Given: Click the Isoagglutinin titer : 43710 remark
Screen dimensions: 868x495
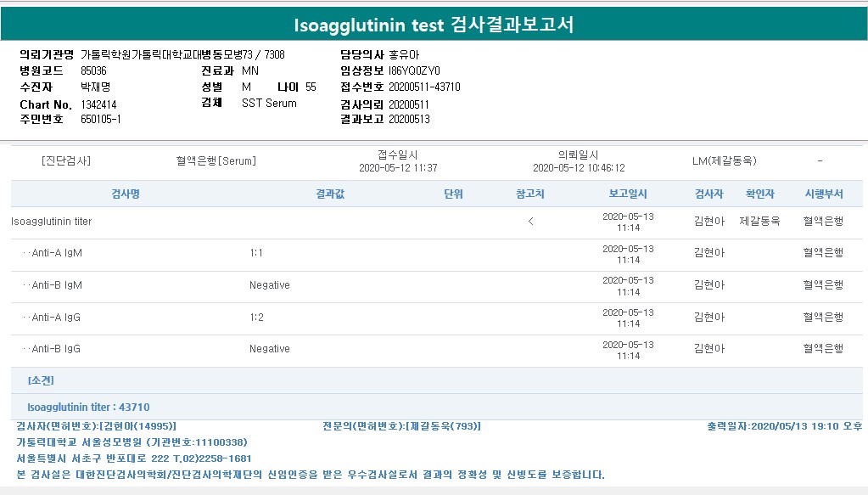Looking at the screenshot, I should (x=88, y=408).
